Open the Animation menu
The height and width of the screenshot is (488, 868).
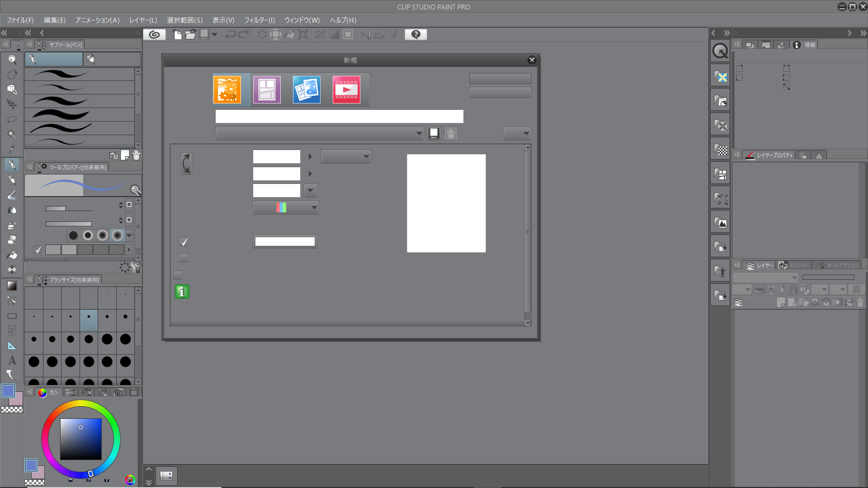97,20
